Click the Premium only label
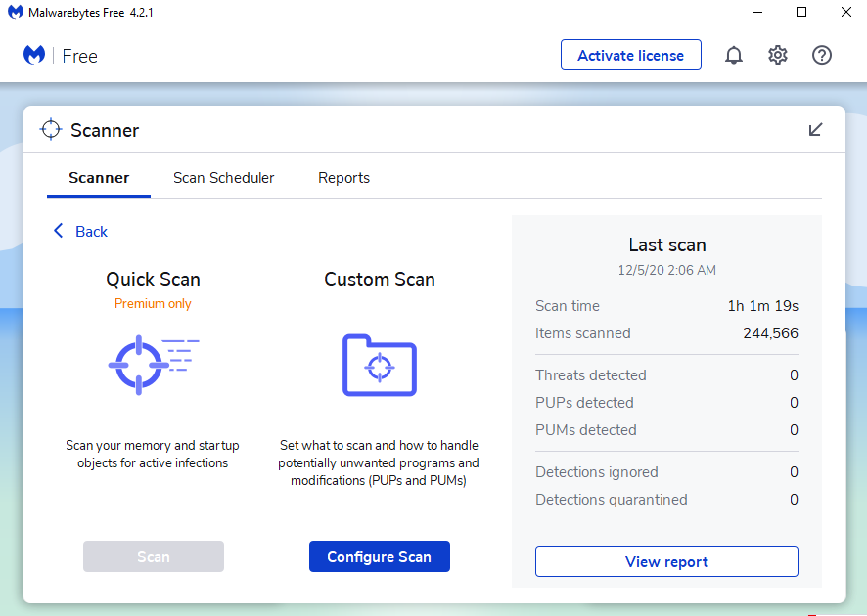Screen dimensions: 867x616 (153, 303)
